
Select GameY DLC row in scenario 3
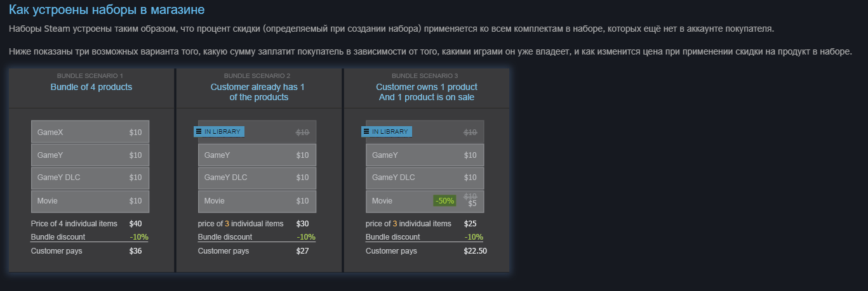pyautogui.click(x=425, y=178)
